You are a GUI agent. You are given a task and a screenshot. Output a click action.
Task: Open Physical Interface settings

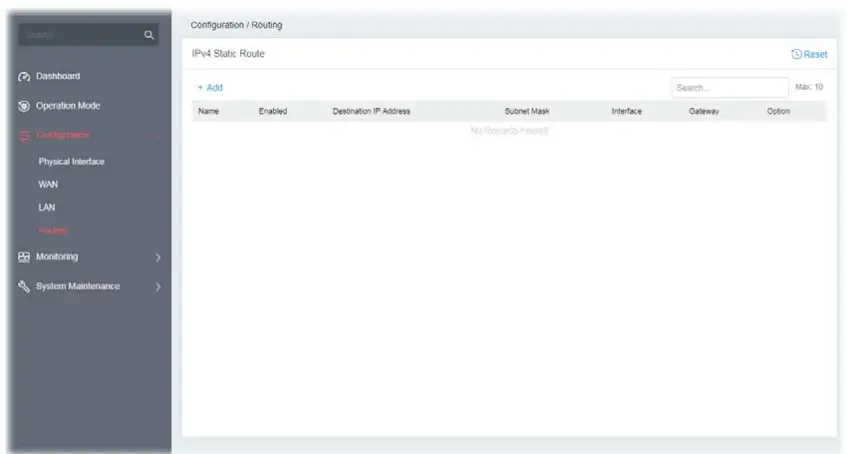(71, 162)
